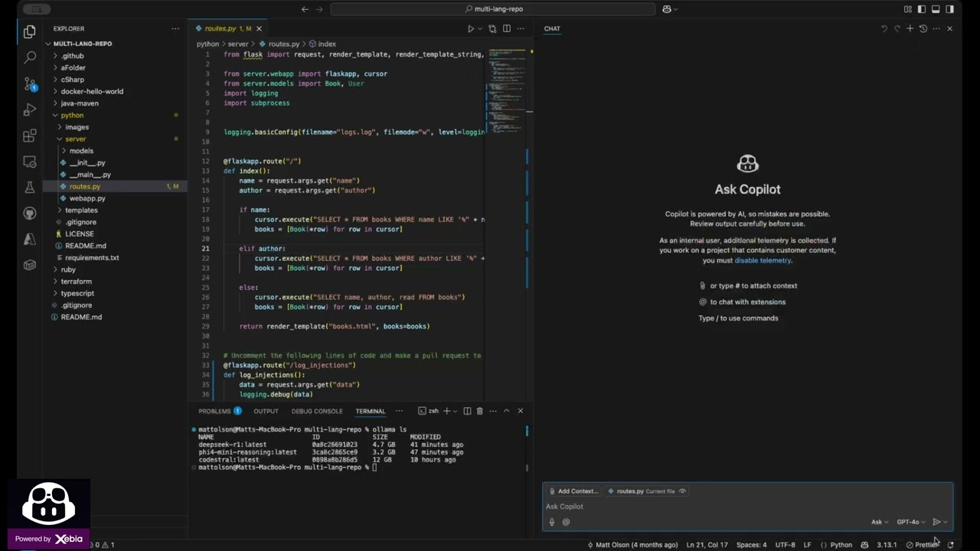This screenshot has width=980, height=551.
Task: Select Python interpreter 3.13.1
Action: point(887,545)
